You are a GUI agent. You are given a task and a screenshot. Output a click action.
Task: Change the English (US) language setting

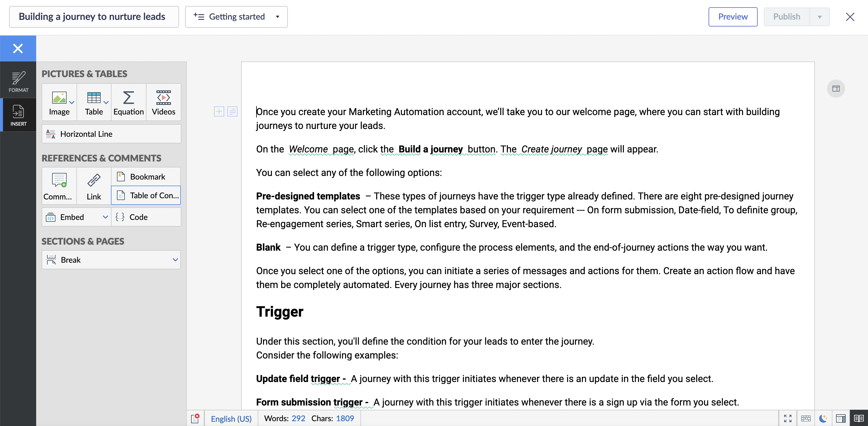[x=231, y=418]
